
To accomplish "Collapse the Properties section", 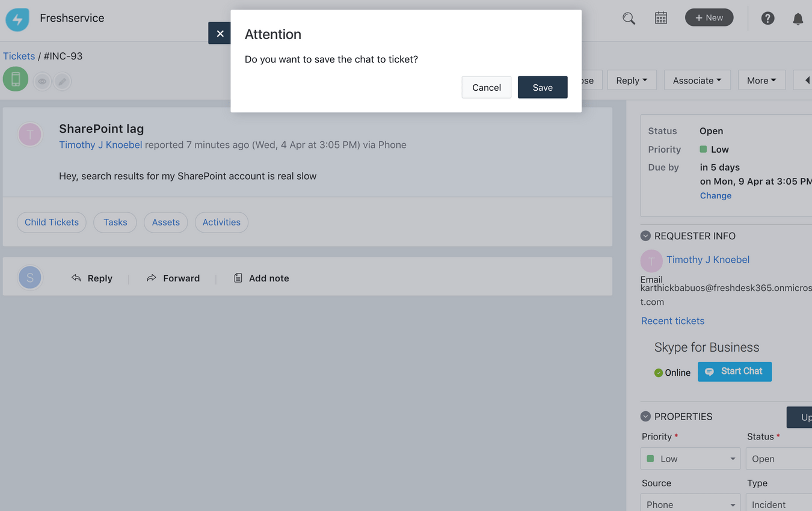I will tap(645, 417).
